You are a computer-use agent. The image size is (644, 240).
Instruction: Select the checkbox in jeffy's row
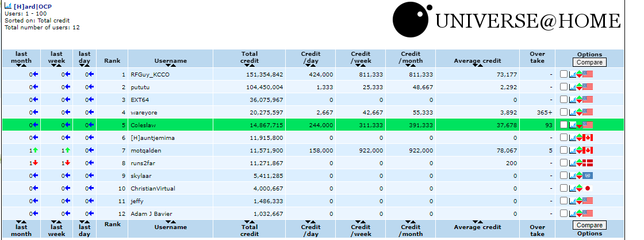point(564,201)
